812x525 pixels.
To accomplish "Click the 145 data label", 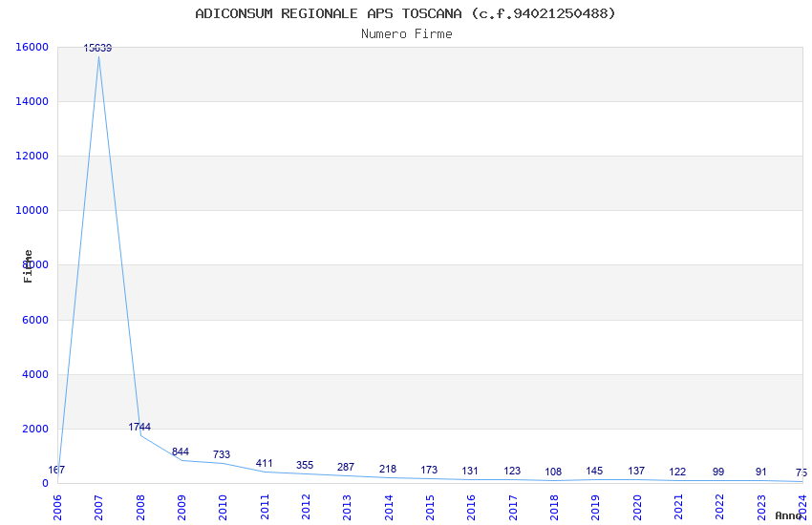I will tap(594, 472).
